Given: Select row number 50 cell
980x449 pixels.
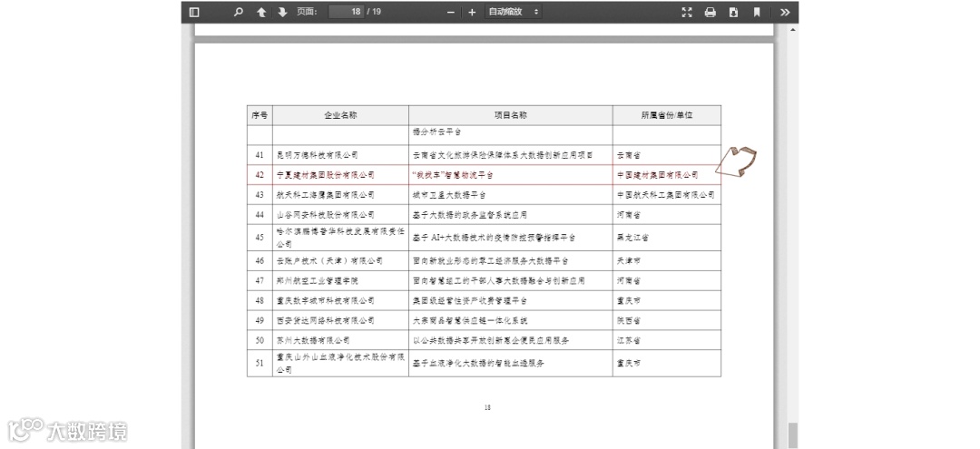Looking at the screenshot, I should pyautogui.click(x=260, y=340).
